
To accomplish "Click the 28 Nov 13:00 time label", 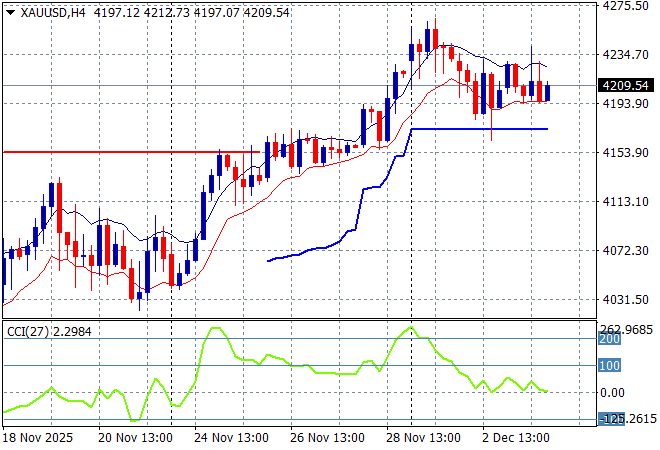I will click(427, 437).
